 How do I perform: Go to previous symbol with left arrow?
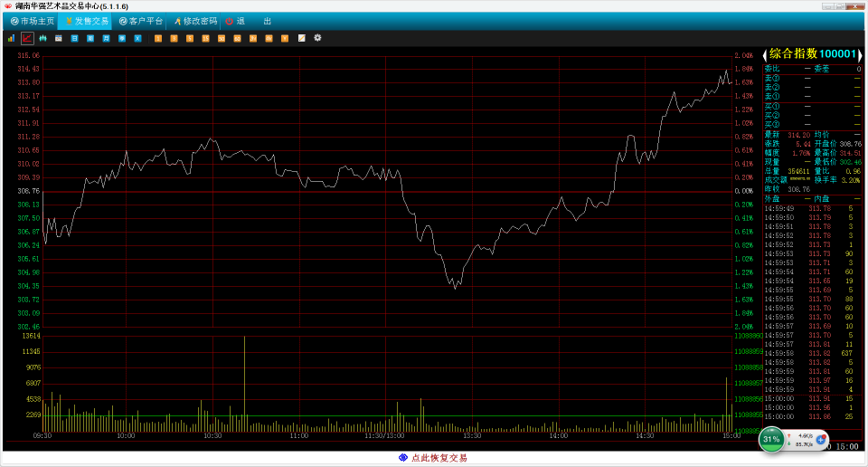point(765,54)
